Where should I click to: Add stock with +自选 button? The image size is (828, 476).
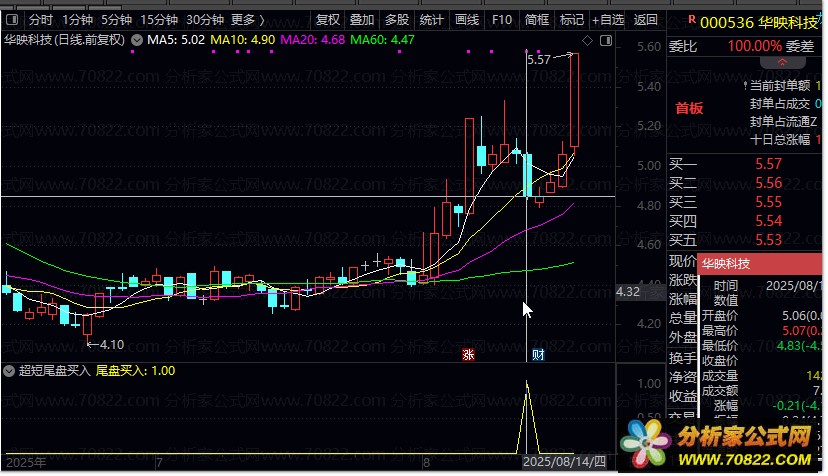click(608, 20)
